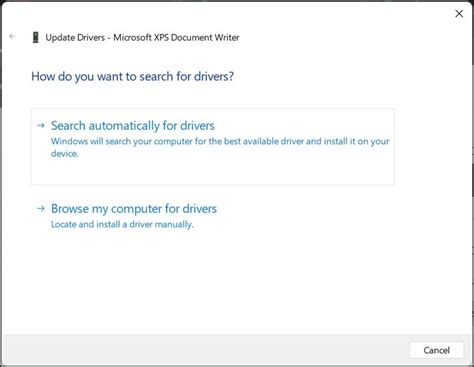Click the back arrow in the dialog header
Screen dimensions: 474x367
(12, 36)
